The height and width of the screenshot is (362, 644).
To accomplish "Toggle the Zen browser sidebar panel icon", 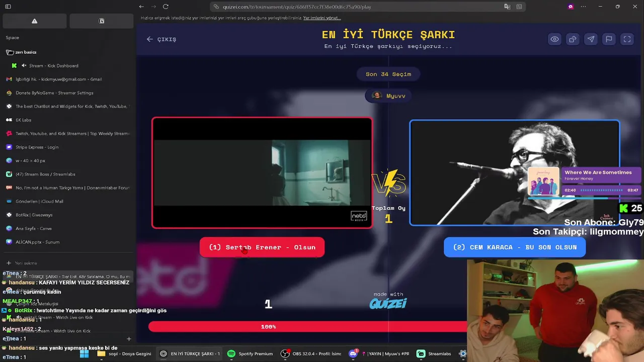I will [x=8, y=7].
